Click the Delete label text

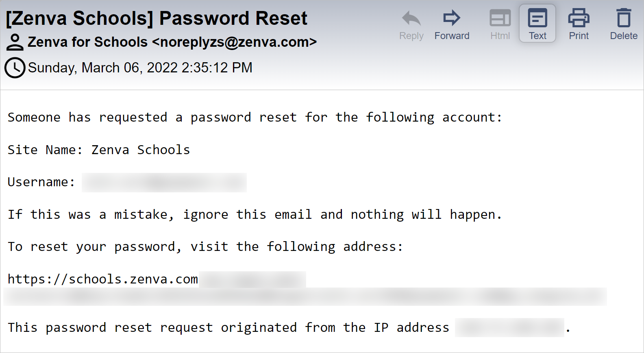(624, 36)
